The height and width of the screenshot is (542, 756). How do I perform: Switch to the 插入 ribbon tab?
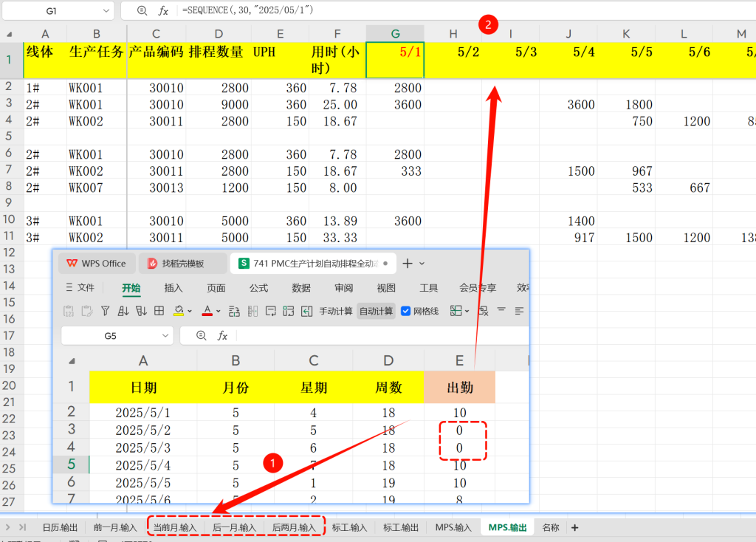(173, 288)
